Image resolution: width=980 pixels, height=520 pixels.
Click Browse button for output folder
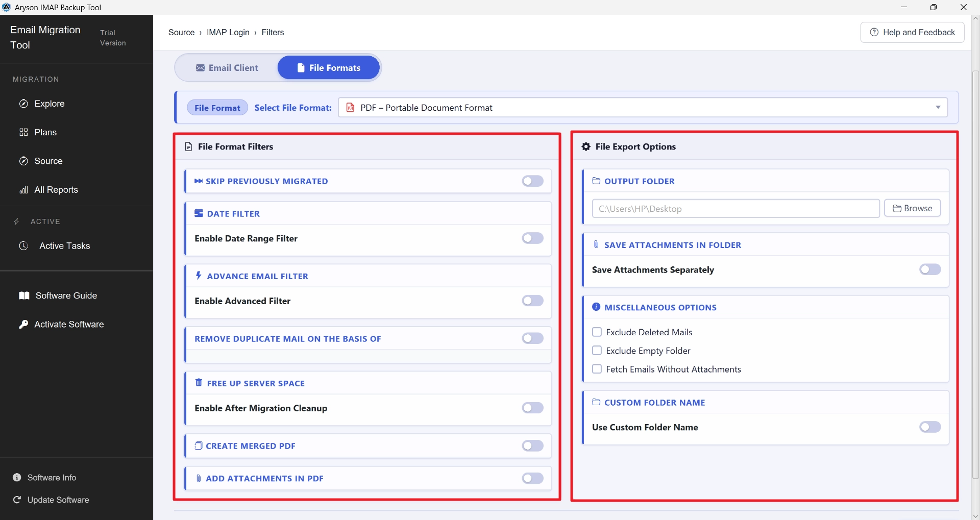coord(912,208)
